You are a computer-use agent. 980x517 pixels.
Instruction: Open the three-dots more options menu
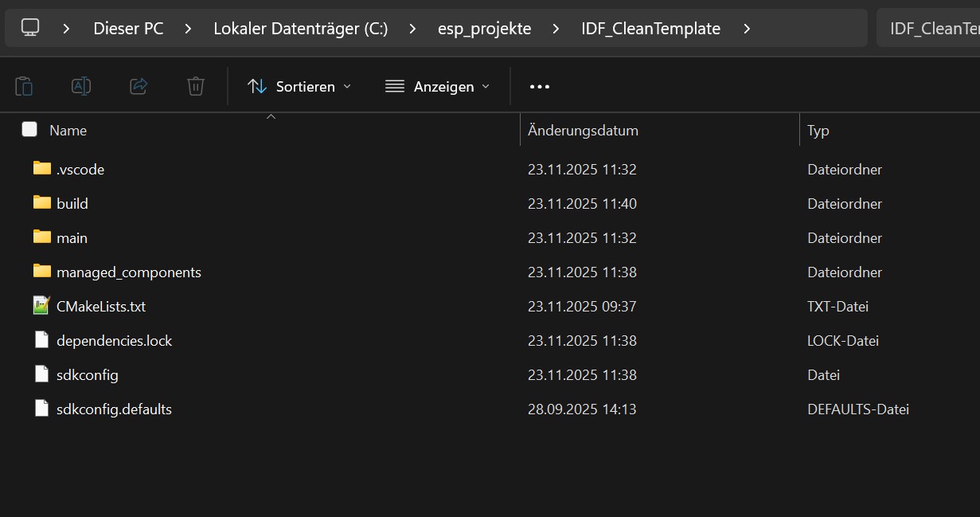tap(540, 86)
